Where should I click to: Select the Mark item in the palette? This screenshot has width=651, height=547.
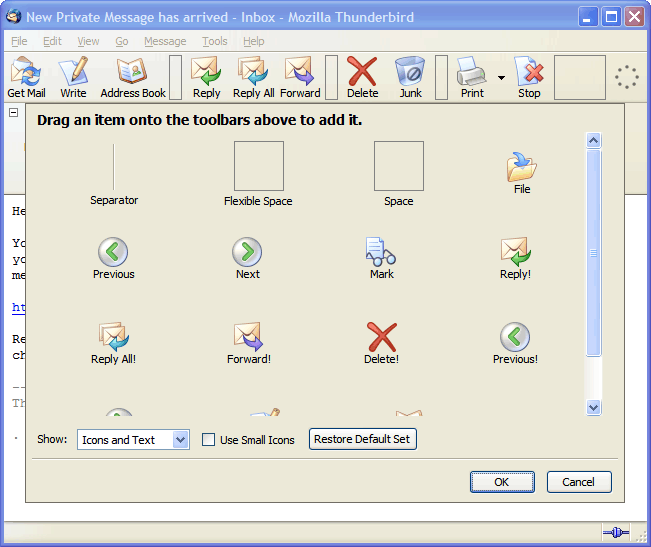click(x=382, y=259)
